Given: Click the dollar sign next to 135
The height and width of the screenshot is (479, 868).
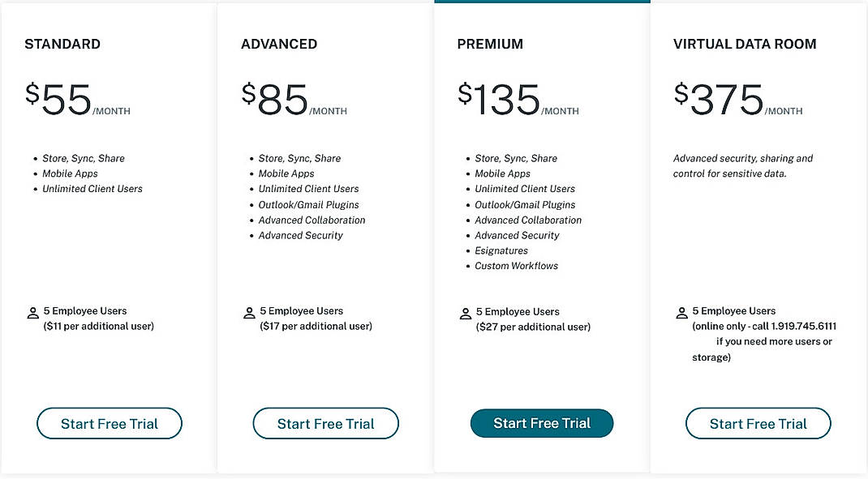Looking at the screenshot, I should pyautogui.click(x=464, y=92).
